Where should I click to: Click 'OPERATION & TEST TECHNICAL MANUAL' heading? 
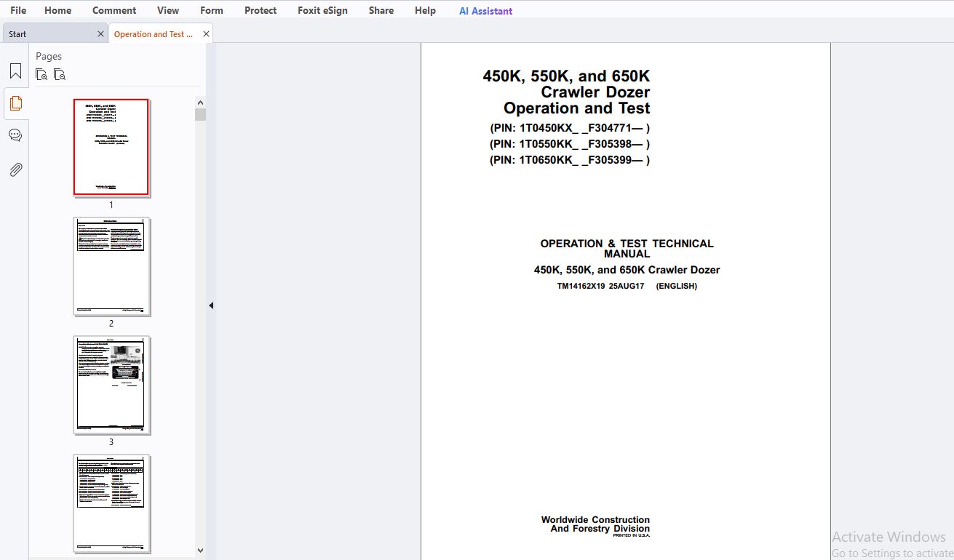tap(627, 249)
